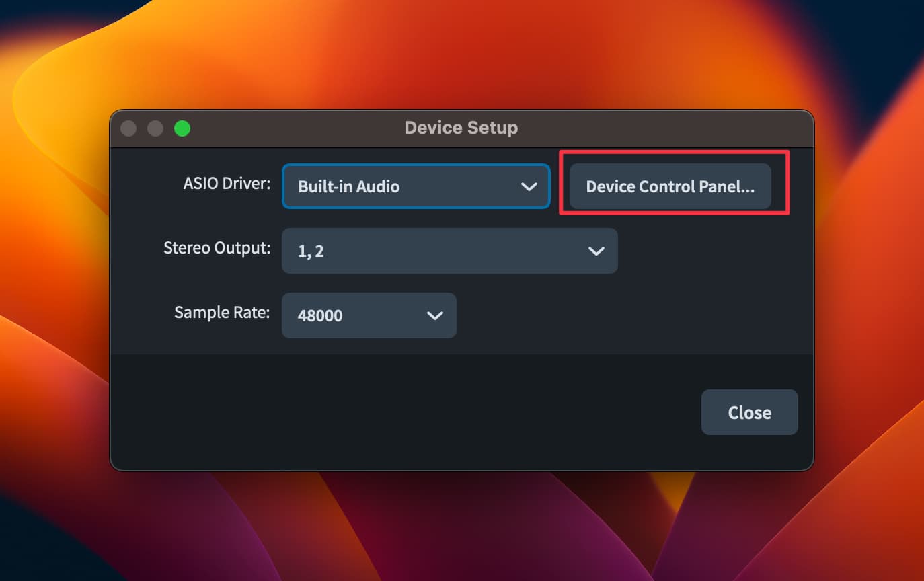Click the chevron arrow in Stereo Output field
Viewport: 924px width, 581px height.
coord(596,251)
